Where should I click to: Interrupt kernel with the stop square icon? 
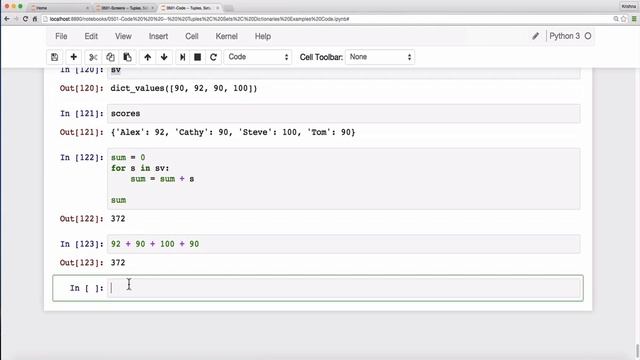point(198,57)
